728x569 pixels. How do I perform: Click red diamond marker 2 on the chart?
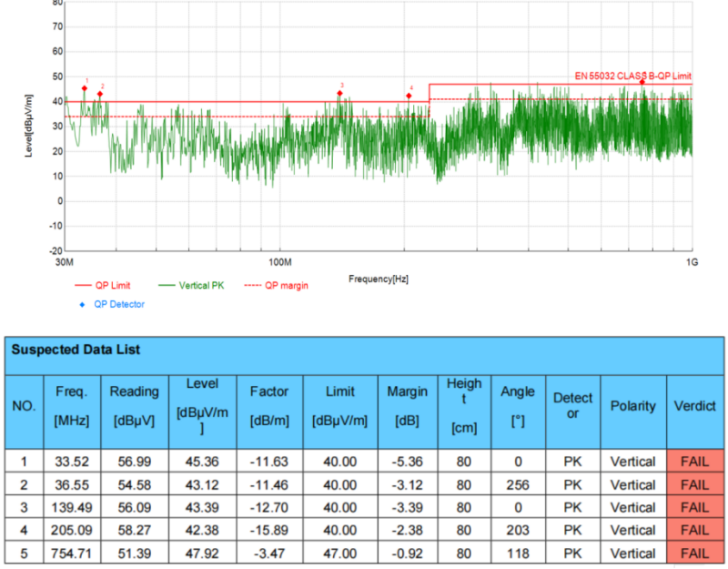[x=100, y=94]
